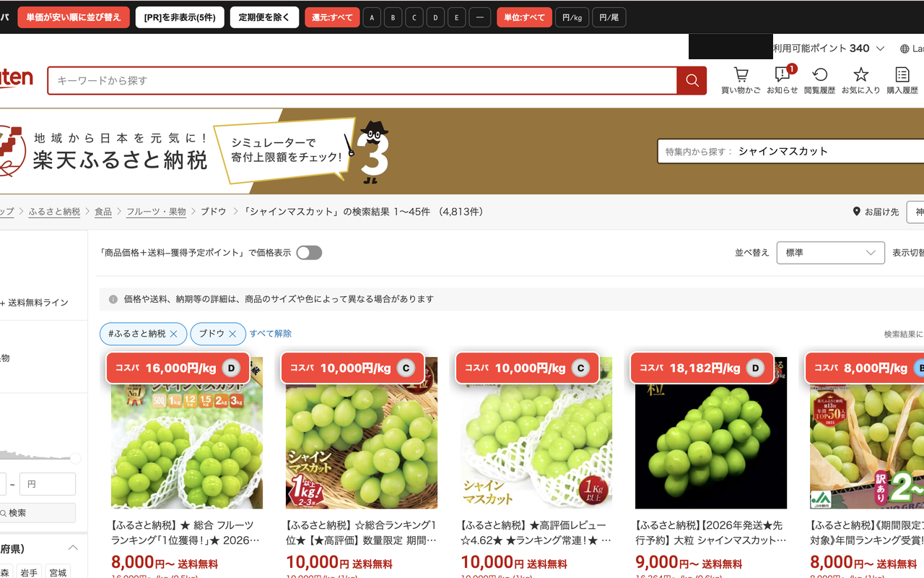Click [PR]を非表示(5件) button
Screen dimensions: 924x578
180,17
